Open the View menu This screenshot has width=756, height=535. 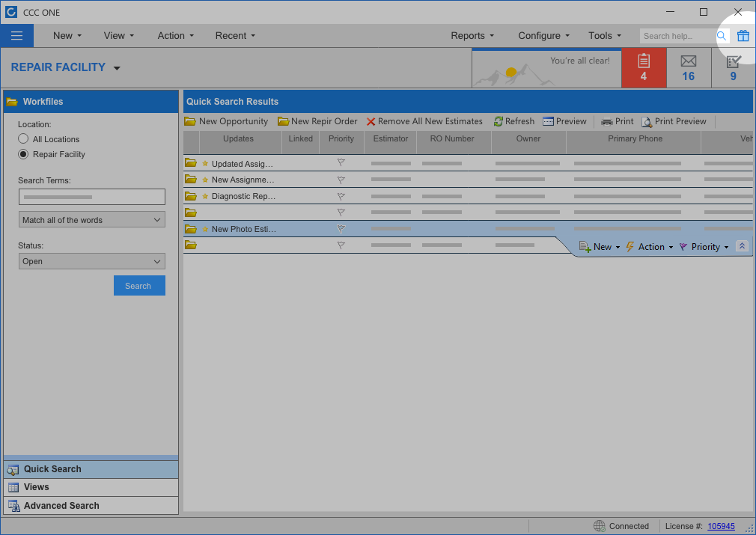click(118, 36)
